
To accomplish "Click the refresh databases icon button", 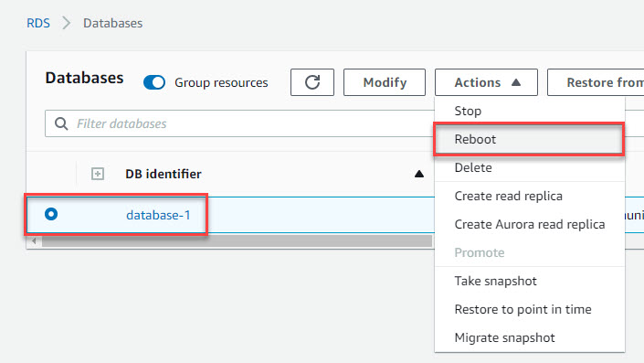I will 312,82.
